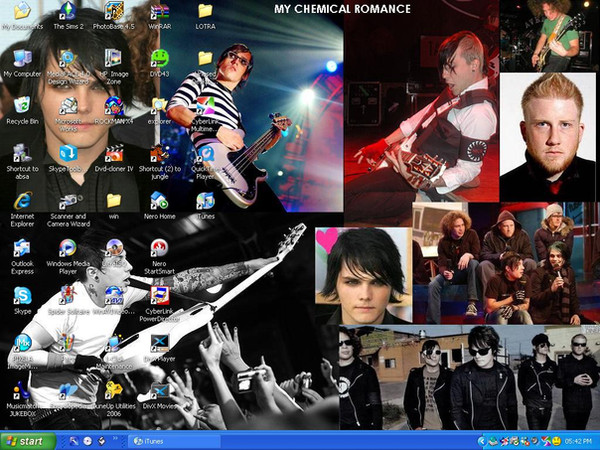
Task: Open the LOTRA folder
Action: point(205,12)
